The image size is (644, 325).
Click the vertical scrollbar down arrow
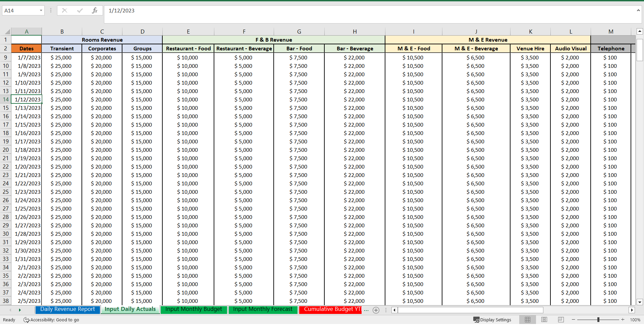tap(640, 302)
